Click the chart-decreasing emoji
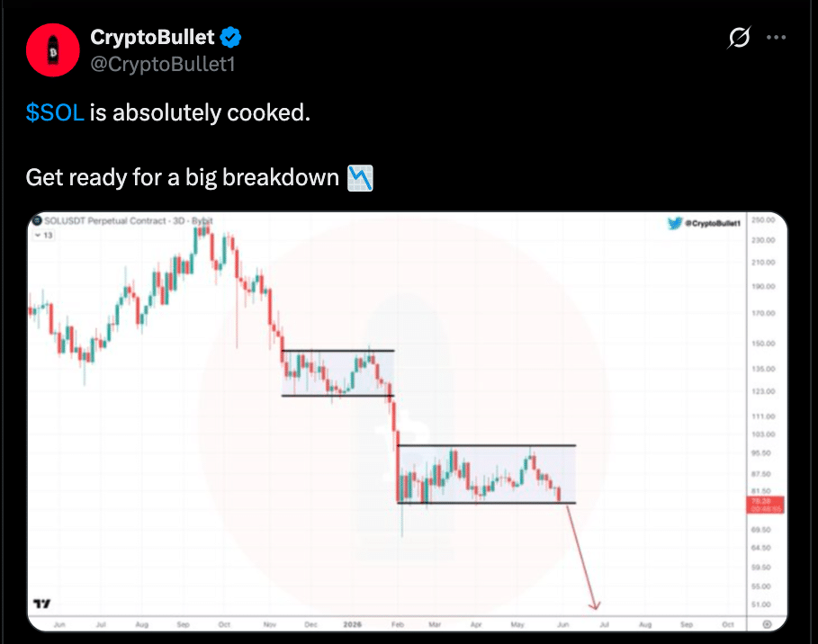818x644 pixels. click(x=361, y=178)
